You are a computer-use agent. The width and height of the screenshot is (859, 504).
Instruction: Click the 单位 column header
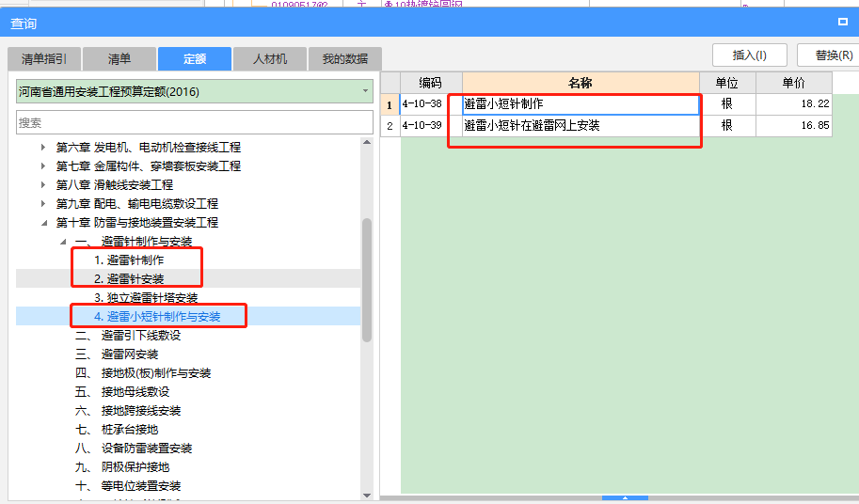point(727,83)
